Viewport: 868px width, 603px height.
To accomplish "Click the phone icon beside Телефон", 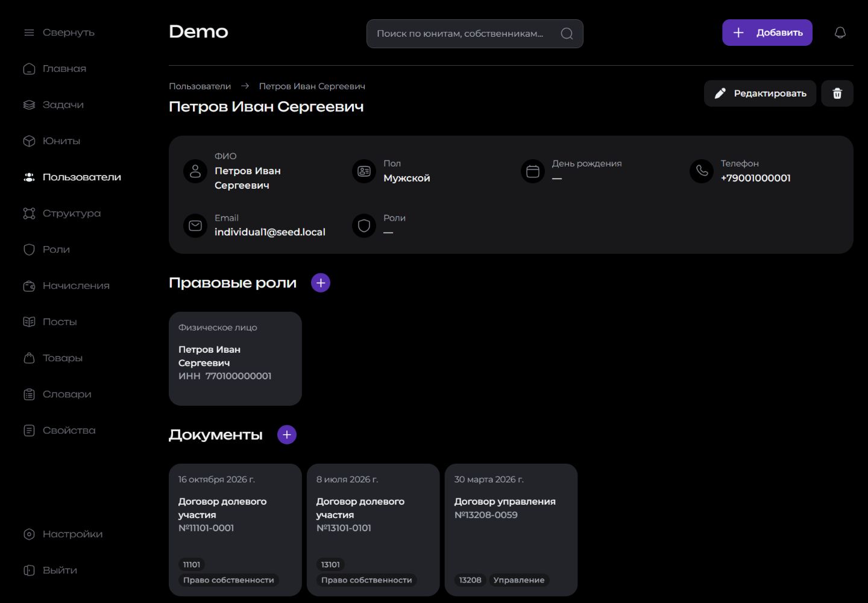I will 702,171.
